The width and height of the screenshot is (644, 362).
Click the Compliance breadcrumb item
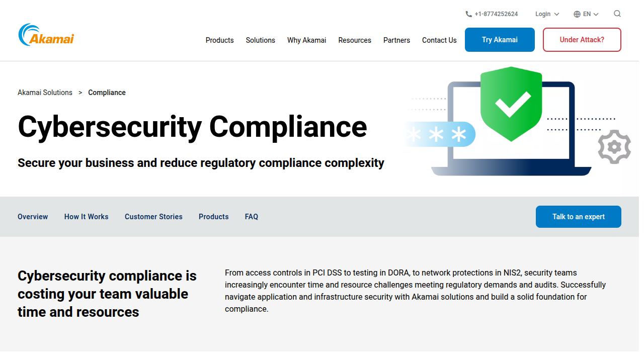(x=107, y=93)
